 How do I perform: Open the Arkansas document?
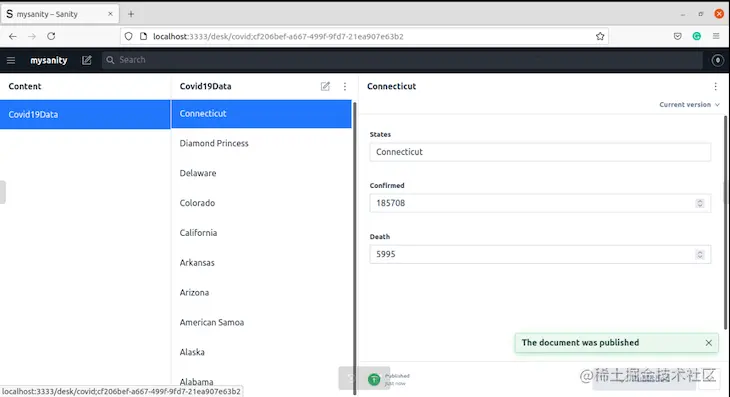(261, 262)
